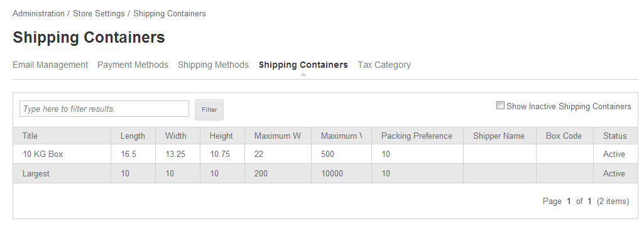This screenshot has height=226, width=644.
Task: Go to Shipping Methods tab
Action: [x=213, y=65]
